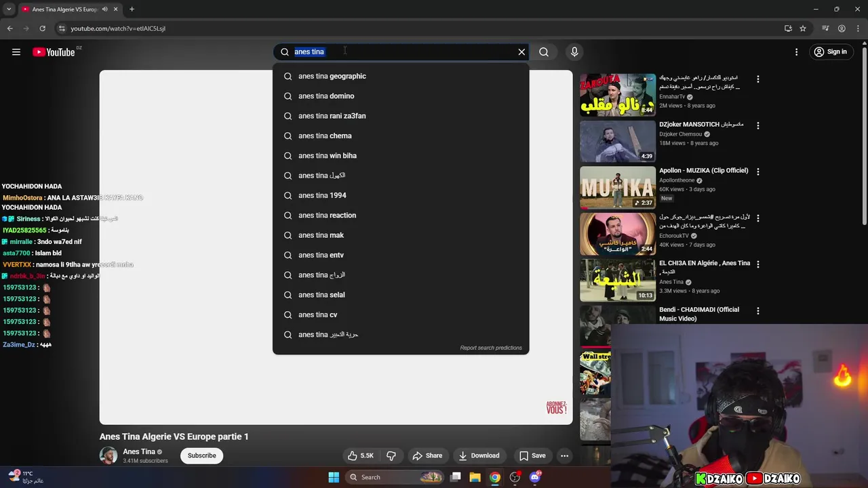Open more actions ellipsis below the video
The height and width of the screenshot is (488, 868).
[564, 455]
